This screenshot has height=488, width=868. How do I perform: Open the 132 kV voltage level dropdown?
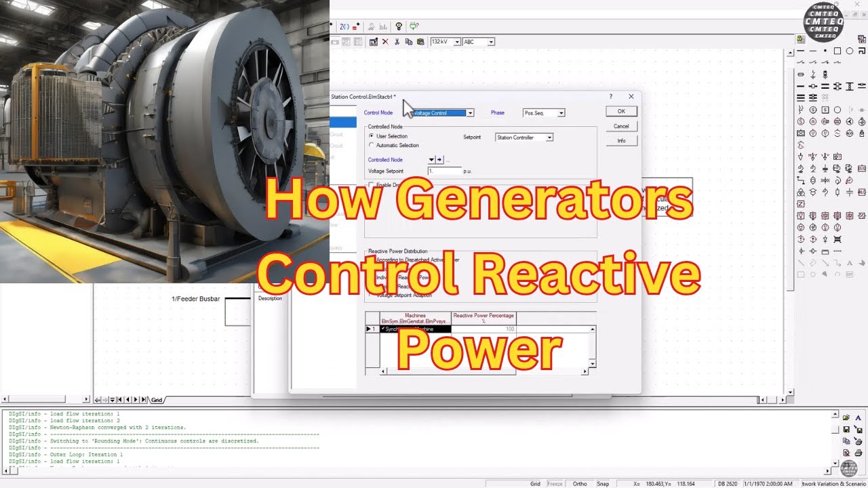(456, 42)
